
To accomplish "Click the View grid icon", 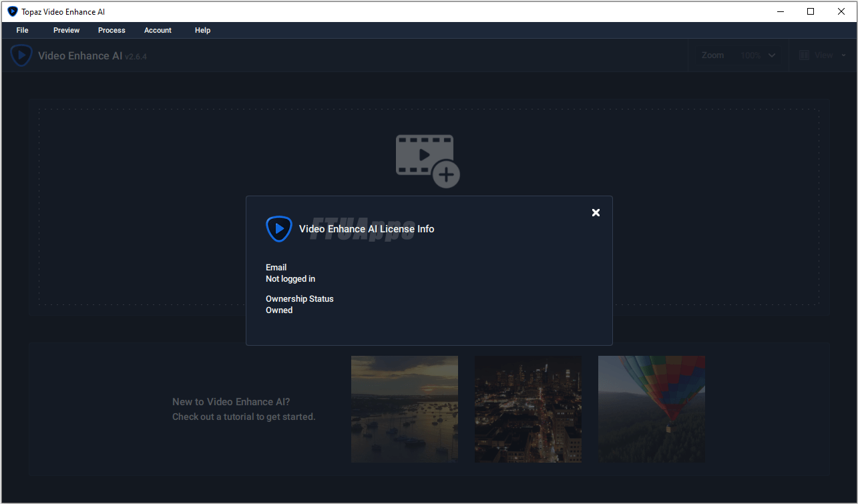I will [x=804, y=55].
